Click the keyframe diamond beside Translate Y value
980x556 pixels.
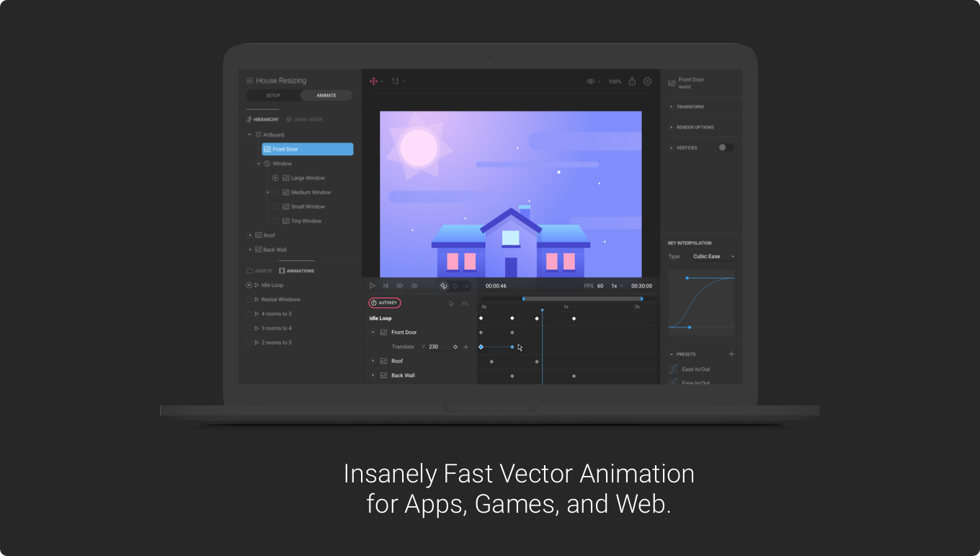(x=455, y=347)
